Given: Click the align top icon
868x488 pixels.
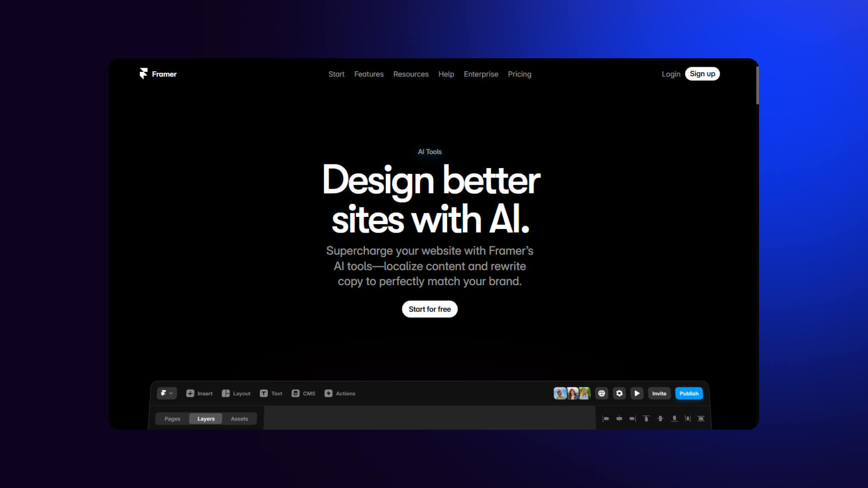Looking at the screenshot, I should tap(646, 418).
